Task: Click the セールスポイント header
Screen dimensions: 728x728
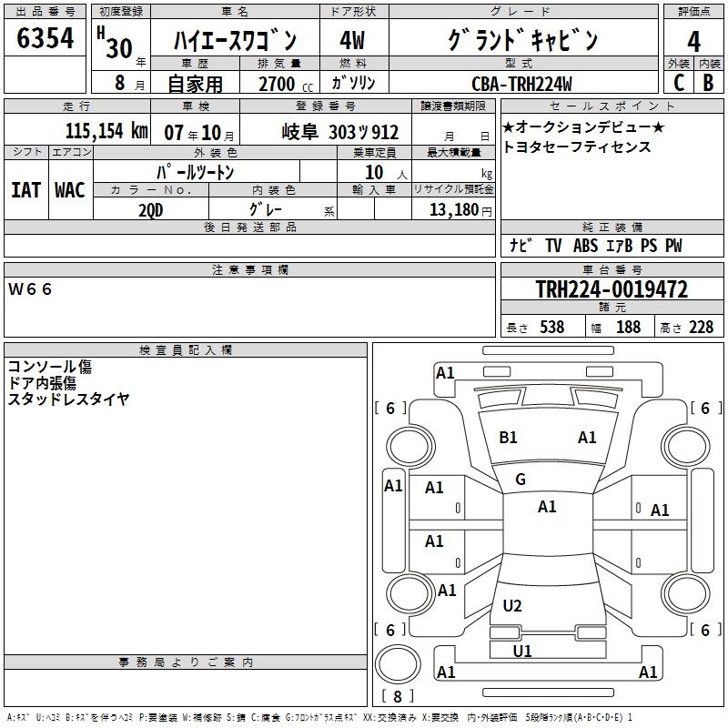Action: pos(612,106)
